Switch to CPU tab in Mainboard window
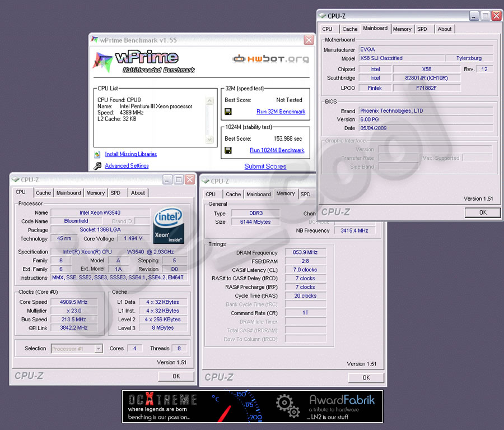 click(327, 29)
